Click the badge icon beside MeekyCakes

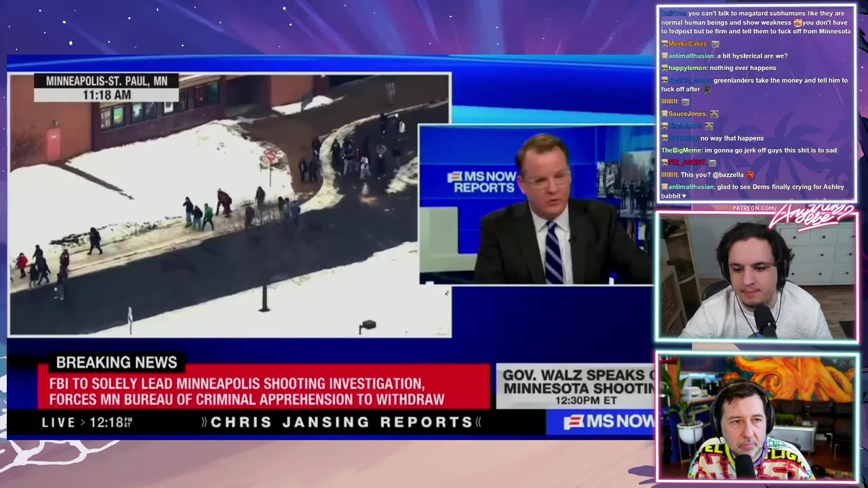click(665, 44)
